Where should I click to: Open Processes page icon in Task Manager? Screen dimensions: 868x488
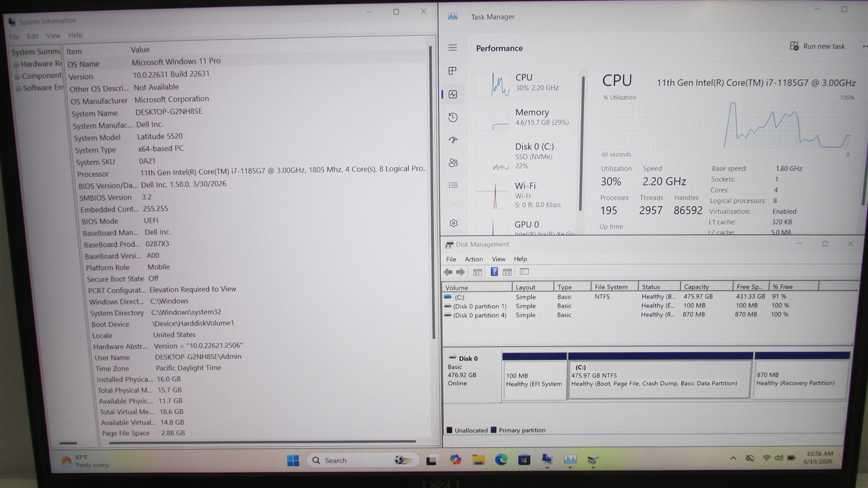tap(452, 71)
